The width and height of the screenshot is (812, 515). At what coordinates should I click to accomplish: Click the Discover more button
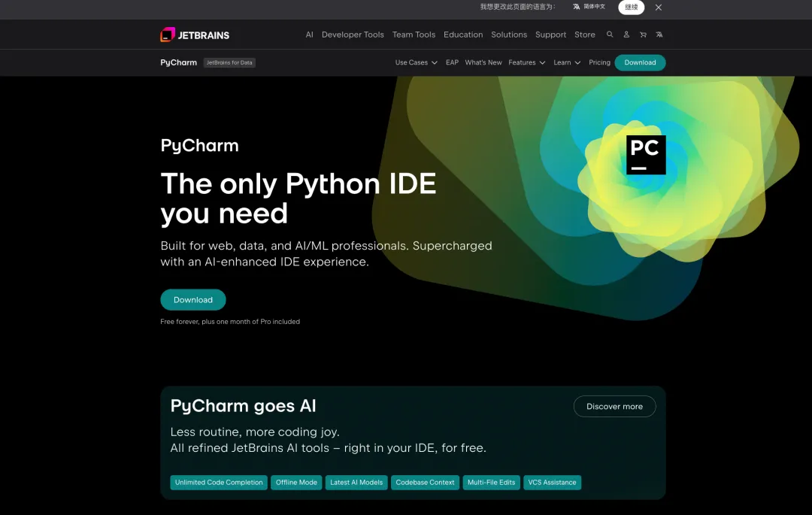click(x=615, y=406)
